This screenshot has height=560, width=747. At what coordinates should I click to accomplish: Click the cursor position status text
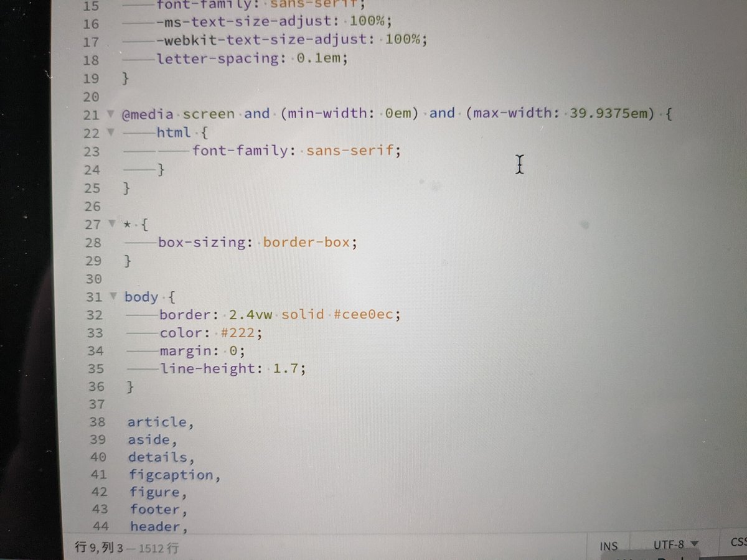coord(127,548)
